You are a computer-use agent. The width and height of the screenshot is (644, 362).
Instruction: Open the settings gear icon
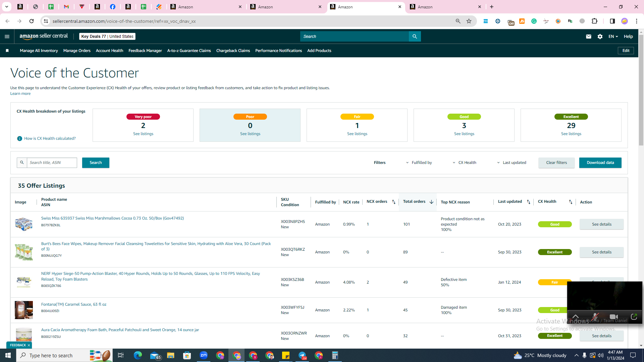click(600, 37)
